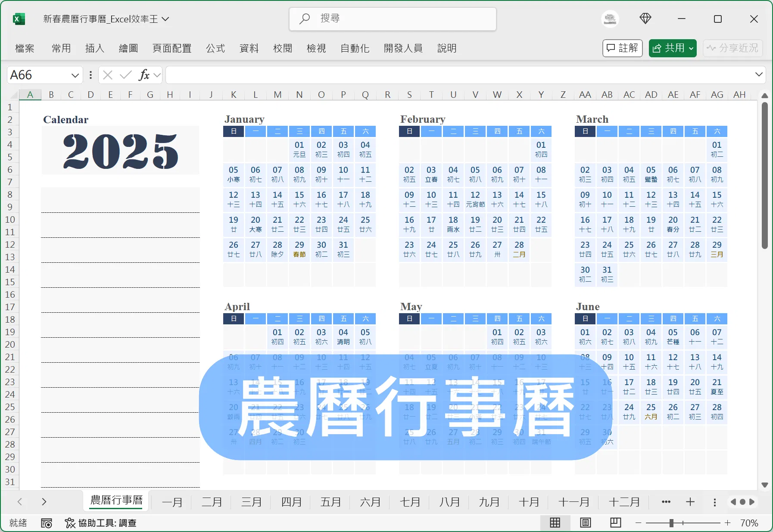Open the 頁面配置 ribbon tab
773x532 pixels.
(172, 48)
